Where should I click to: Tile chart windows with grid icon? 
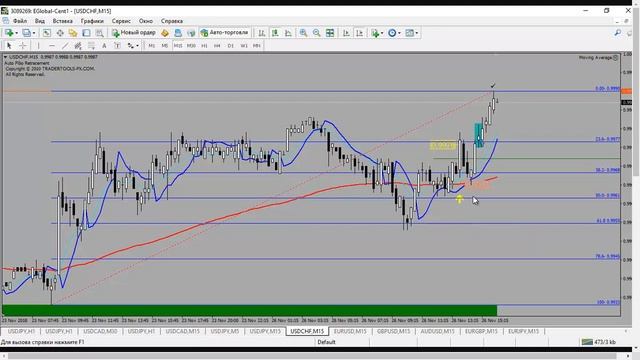[330, 33]
